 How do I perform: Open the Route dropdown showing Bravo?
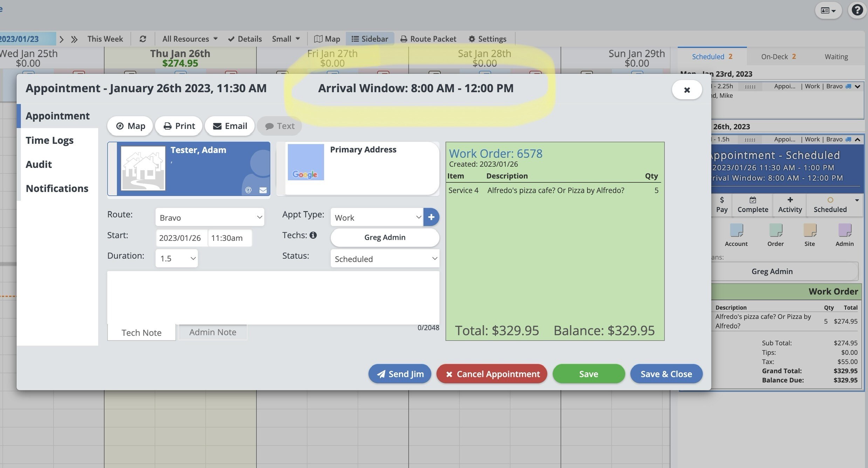click(x=209, y=217)
